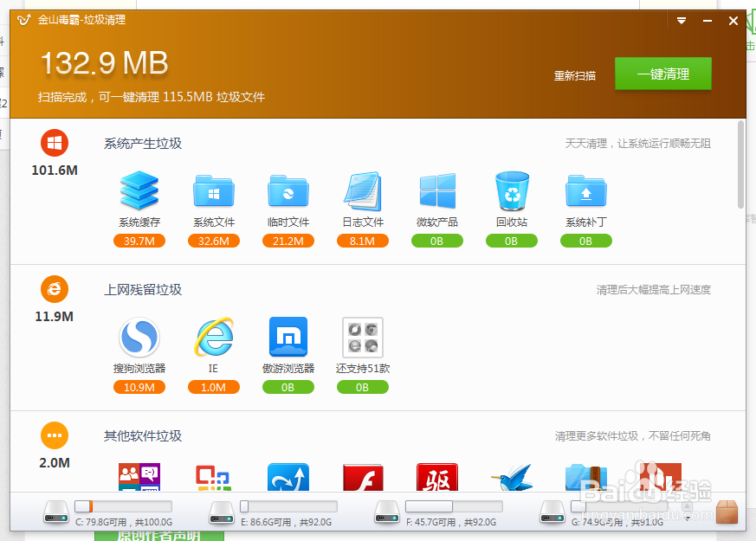Toggle the 32.6M badge under 系统文件

[x=214, y=242]
